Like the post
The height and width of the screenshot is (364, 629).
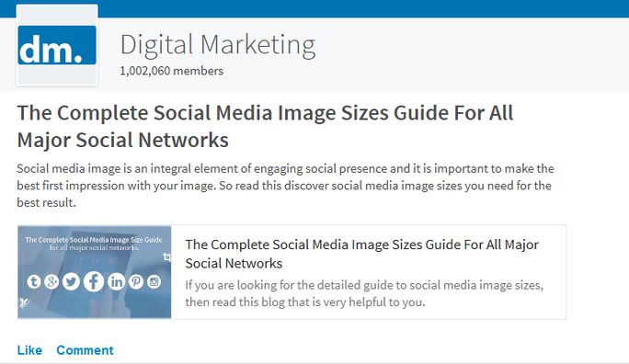29,350
